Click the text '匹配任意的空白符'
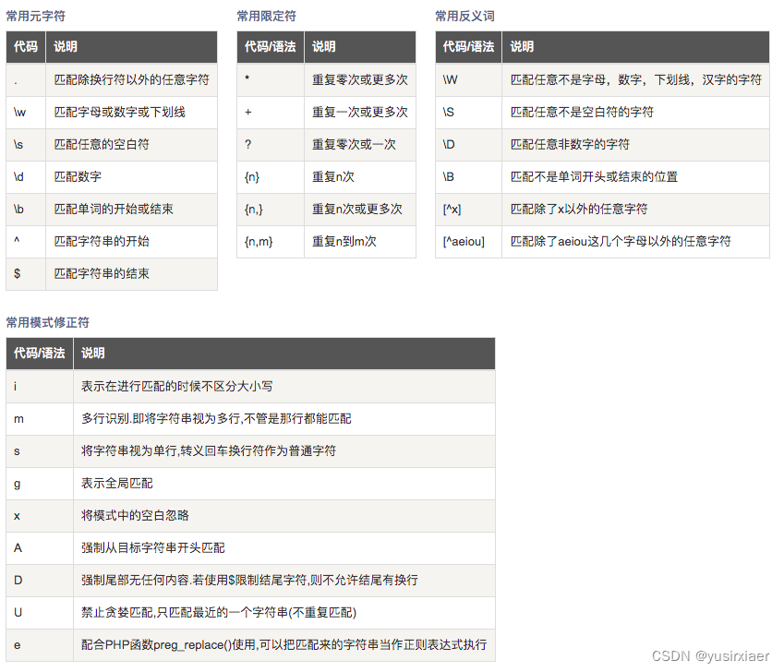This screenshot has height=672, width=784. click(102, 145)
